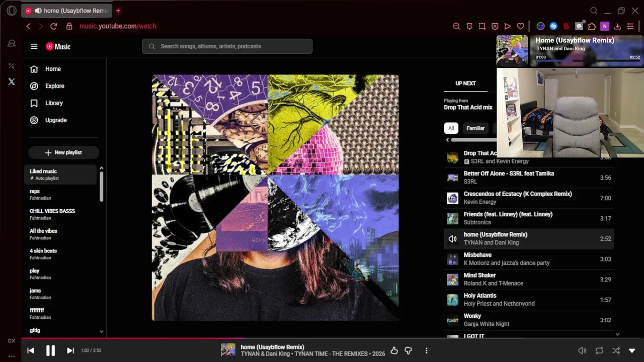Seek using the song progress bar
The height and width of the screenshot is (362, 644).
[x=333, y=338]
